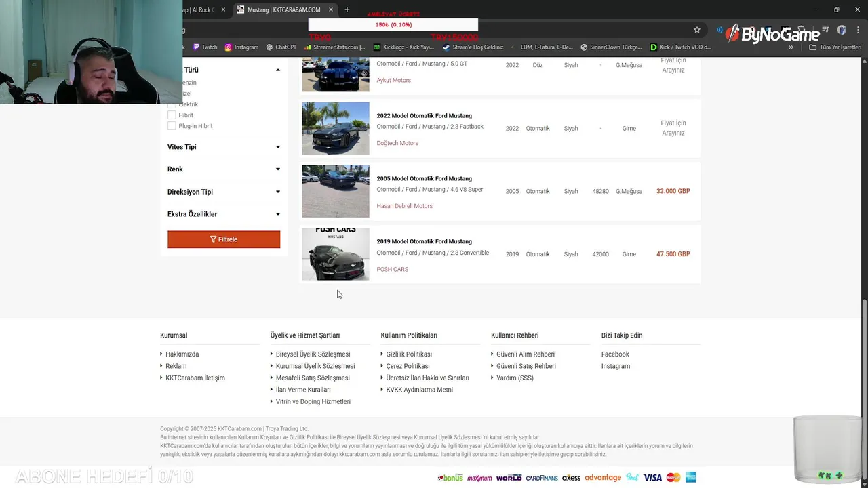Screen dimensions: 868x488
Task: Close the Mustang | KKTCARABAM.COM tab
Action: tap(331, 9)
